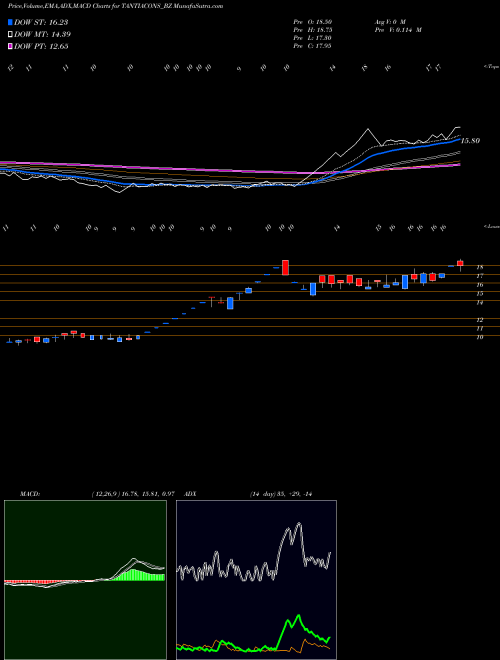Click the tall red candle at the rally peak

pyautogui.click(x=285, y=267)
